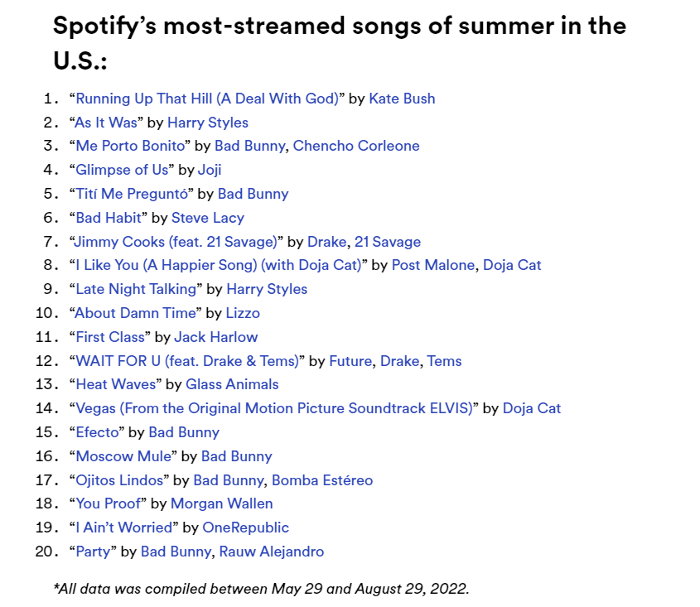This screenshot has width=700, height=607.
Task: Click the Jack Harlow artist link
Action: 215,337
